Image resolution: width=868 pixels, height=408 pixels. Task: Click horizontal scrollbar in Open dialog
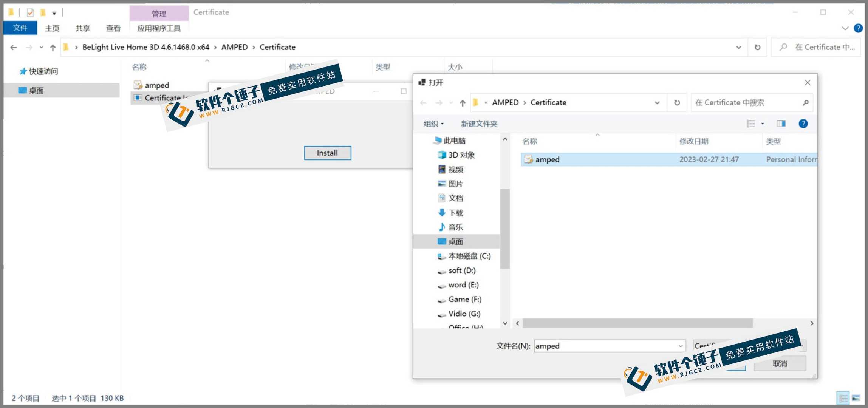637,323
